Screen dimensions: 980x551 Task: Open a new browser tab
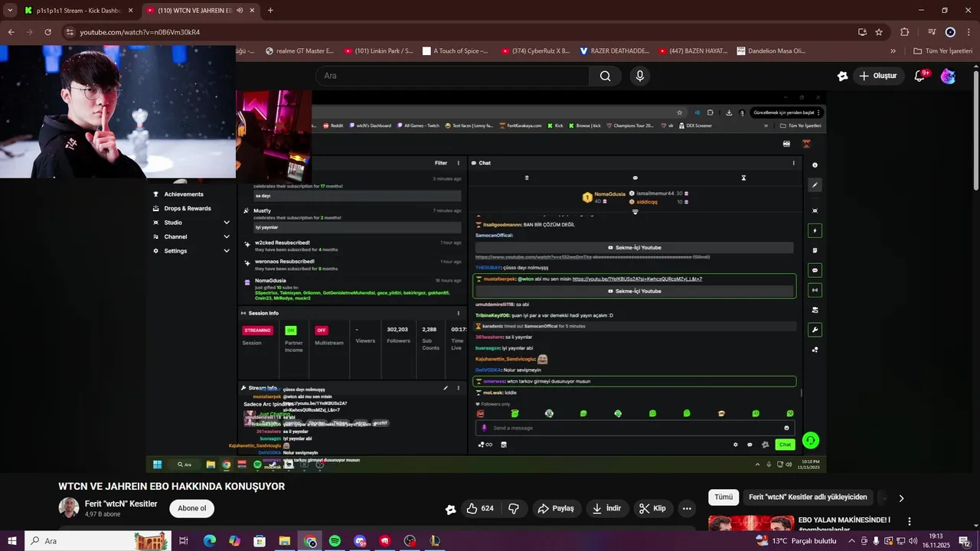[x=270, y=11]
